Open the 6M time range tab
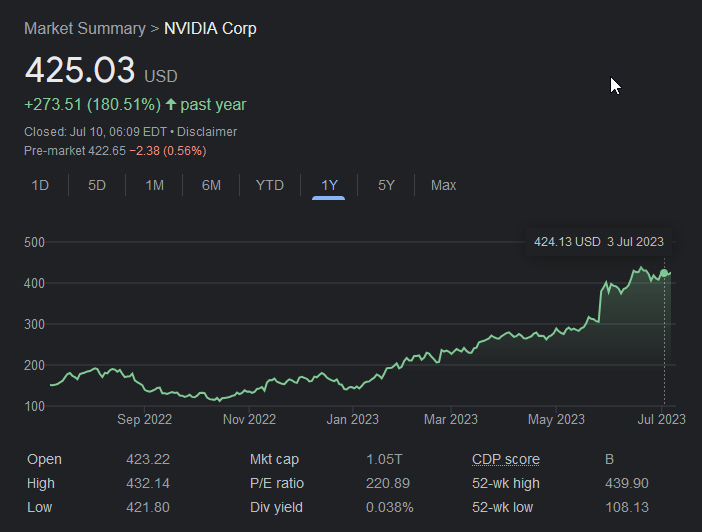Image resolution: width=702 pixels, height=532 pixels. 211,185
